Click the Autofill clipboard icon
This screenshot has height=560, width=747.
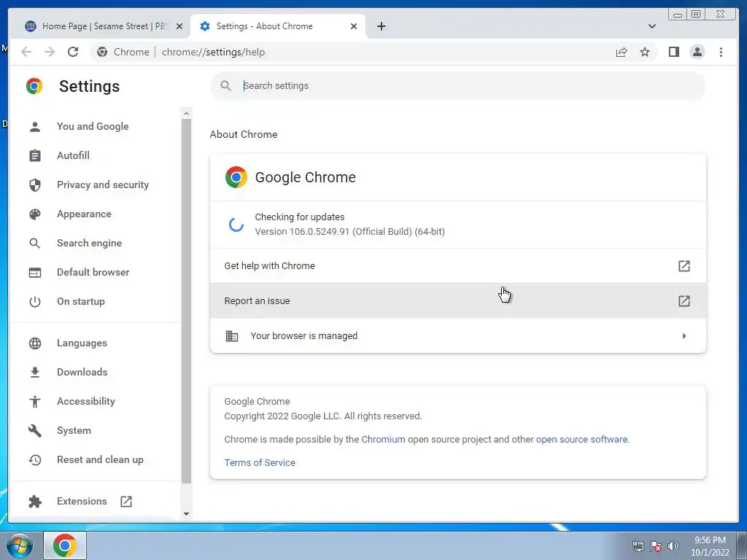(x=35, y=156)
